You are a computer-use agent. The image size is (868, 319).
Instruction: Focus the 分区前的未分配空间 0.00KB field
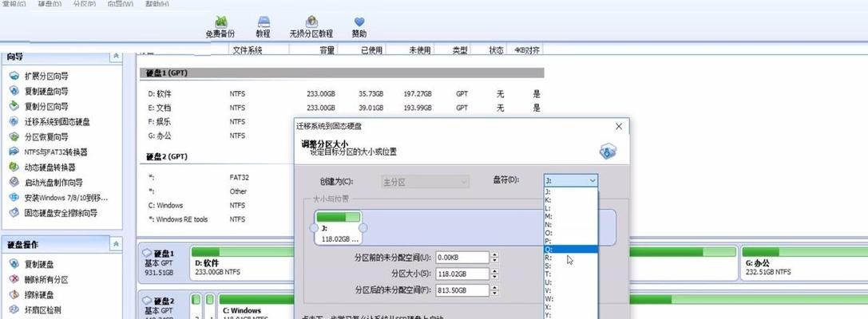(x=462, y=258)
